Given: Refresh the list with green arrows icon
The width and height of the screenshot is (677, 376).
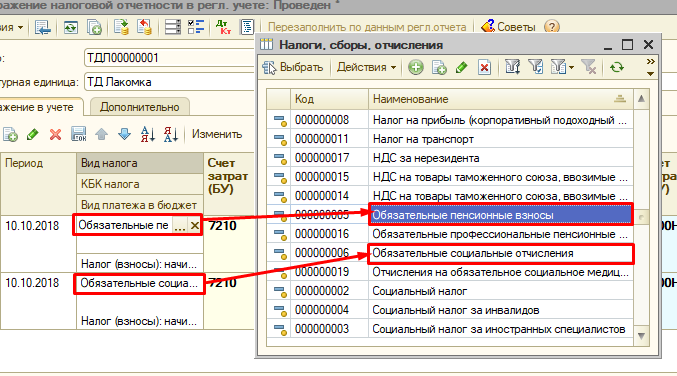Looking at the screenshot, I should pos(617,67).
